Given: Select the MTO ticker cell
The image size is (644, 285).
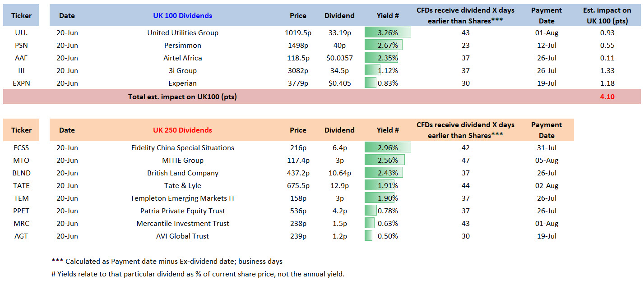Looking at the screenshot, I should (x=21, y=161).
